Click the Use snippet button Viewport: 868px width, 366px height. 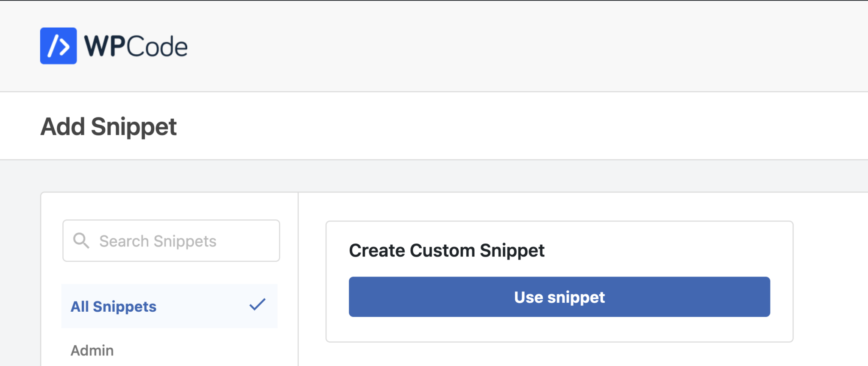click(559, 297)
